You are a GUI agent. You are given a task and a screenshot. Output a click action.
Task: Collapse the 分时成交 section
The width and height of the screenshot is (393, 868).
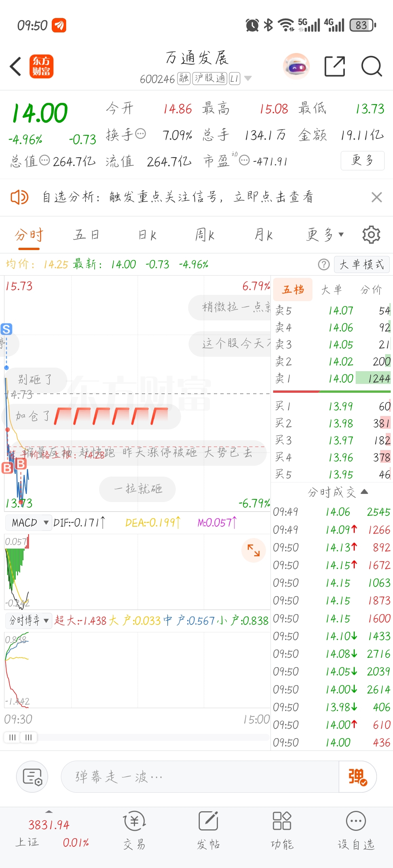337,492
